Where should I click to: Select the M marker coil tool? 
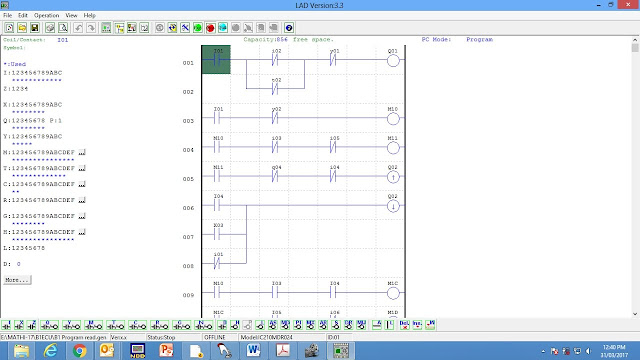click(x=93, y=325)
